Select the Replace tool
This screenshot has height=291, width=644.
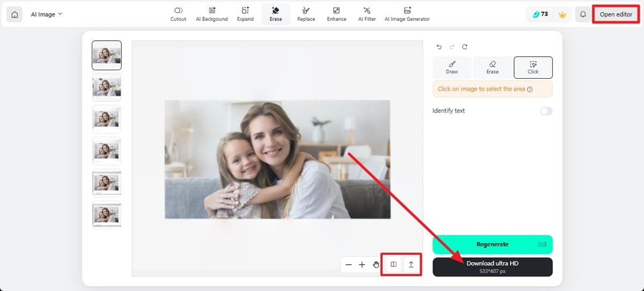coord(306,14)
